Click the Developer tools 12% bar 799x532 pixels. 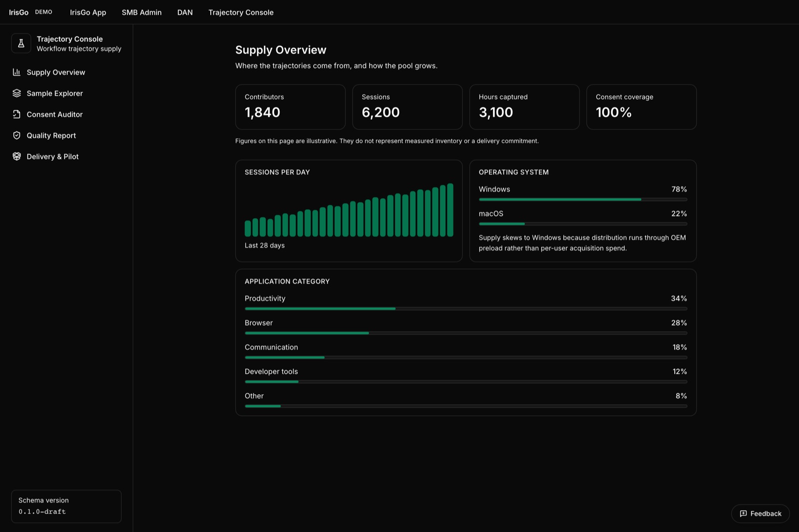pos(466,382)
